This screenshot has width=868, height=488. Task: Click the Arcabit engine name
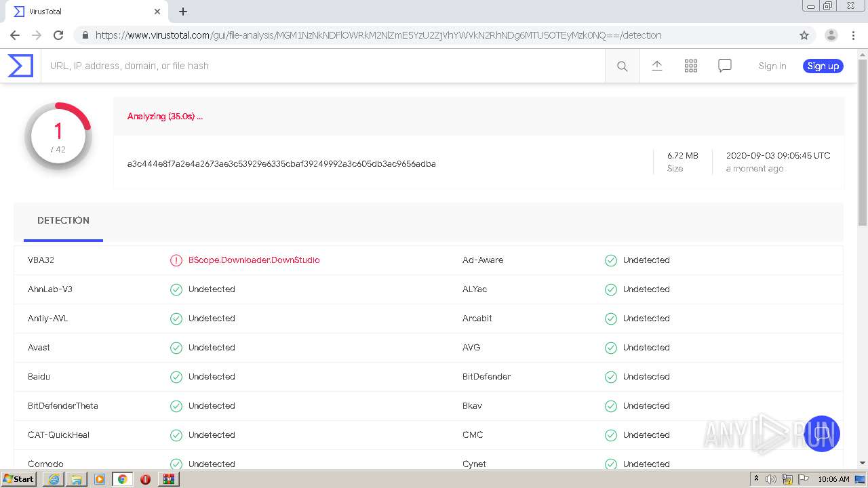pos(477,319)
